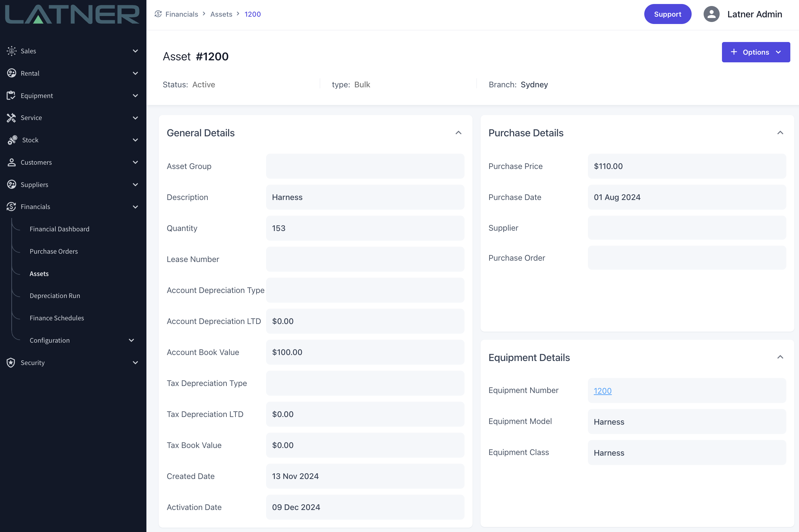Click the Latner Admin avatar icon
The height and width of the screenshot is (532, 799).
click(711, 14)
